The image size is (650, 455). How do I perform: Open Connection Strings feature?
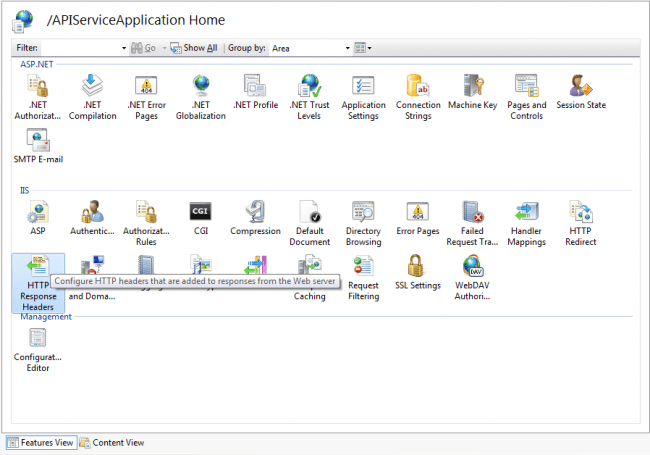point(418,97)
